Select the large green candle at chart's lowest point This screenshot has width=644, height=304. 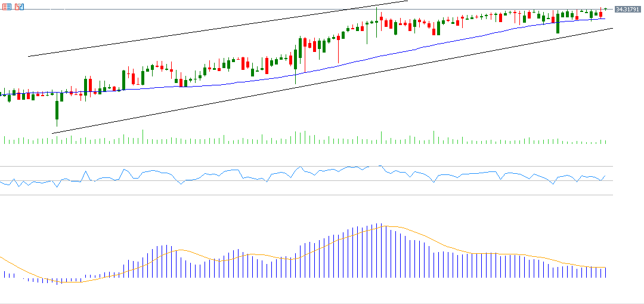pyautogui.click(x=57, y=110)
